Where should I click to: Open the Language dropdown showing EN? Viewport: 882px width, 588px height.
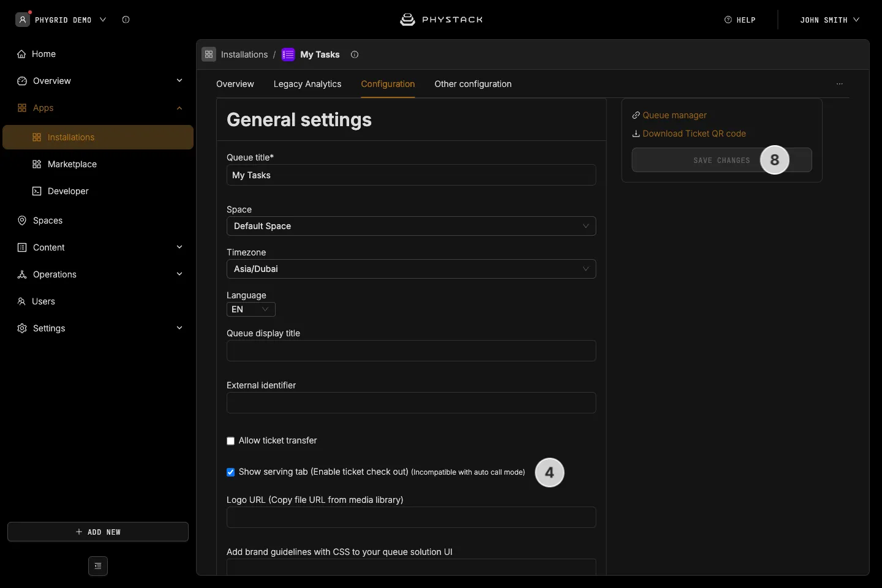click(251, 309)
